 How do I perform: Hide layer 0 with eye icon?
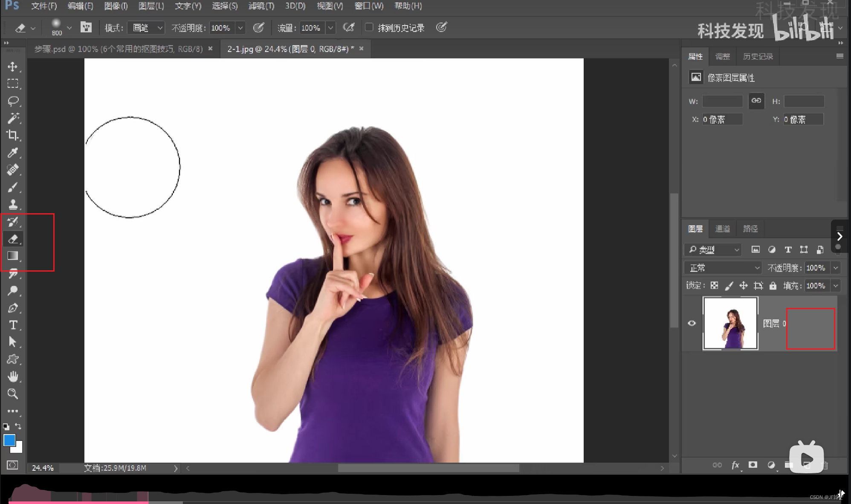coord(692,323)
